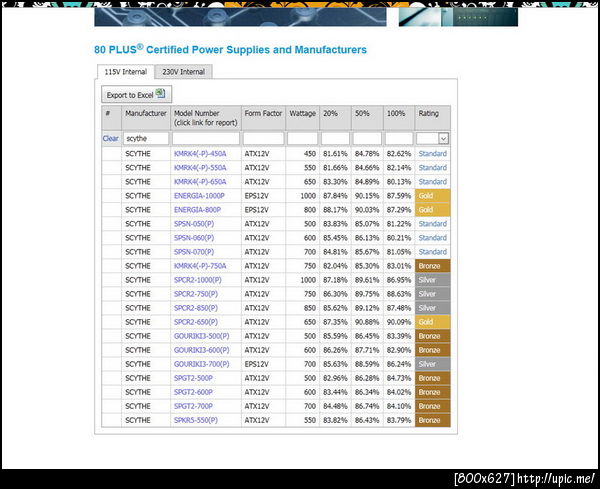Open the SPSN-070(P) report link
The width and height of the screenshot is (600, 489).
[x=194, y=252]
